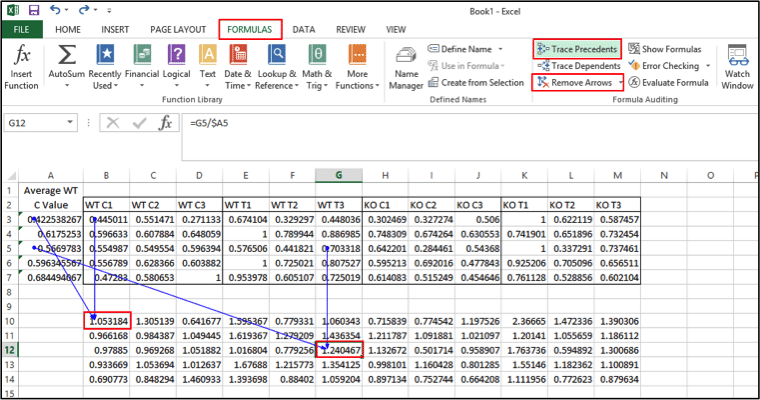760x400 pixels.
Task: Select cell with value 1.240467
Action: click(x=339, y=350)
